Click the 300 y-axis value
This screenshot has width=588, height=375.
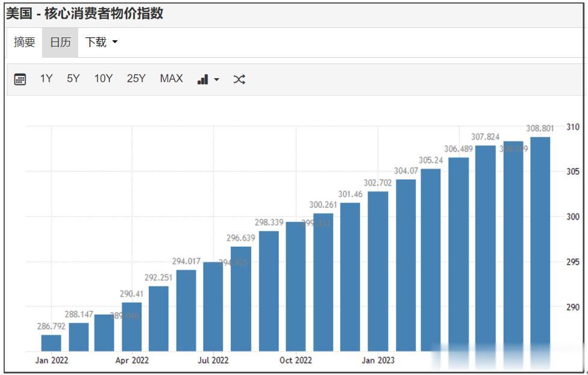(572, 217)
